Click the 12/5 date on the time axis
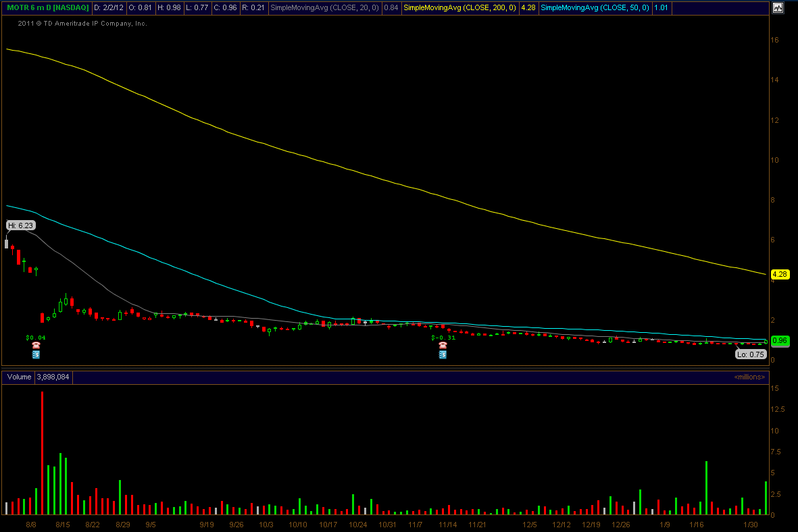Screen dimensions: 798x532 point(530,525)
